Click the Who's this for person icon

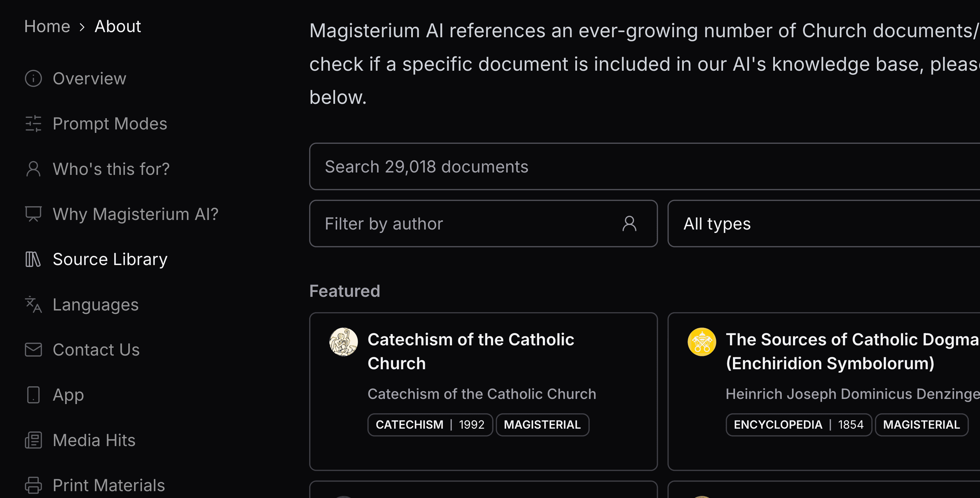(33, 169)
